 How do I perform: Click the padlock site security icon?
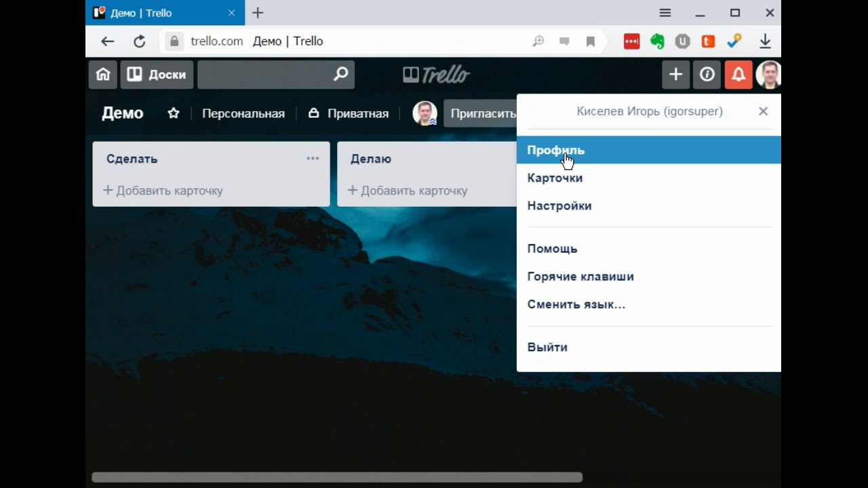pyautogui.click(x=174, y=41)
